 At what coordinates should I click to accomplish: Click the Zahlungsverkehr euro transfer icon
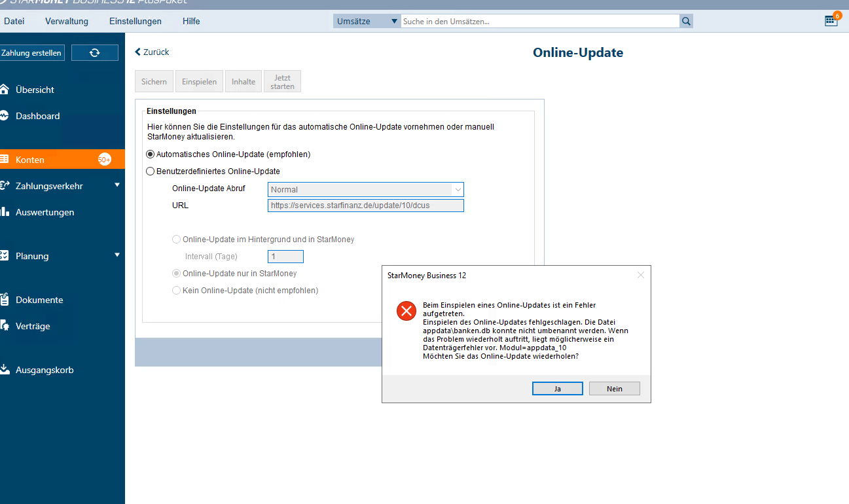4,186
